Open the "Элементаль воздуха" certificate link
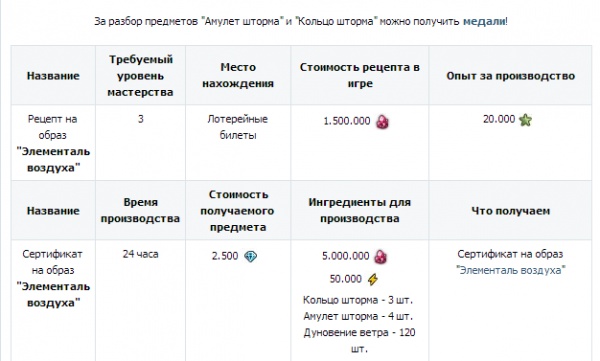Screen dimensions: 600x361 (510, 270)
